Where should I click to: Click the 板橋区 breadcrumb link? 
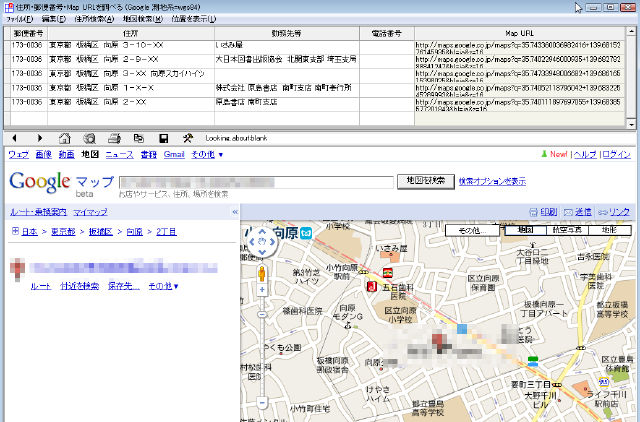tap(100, 232)
